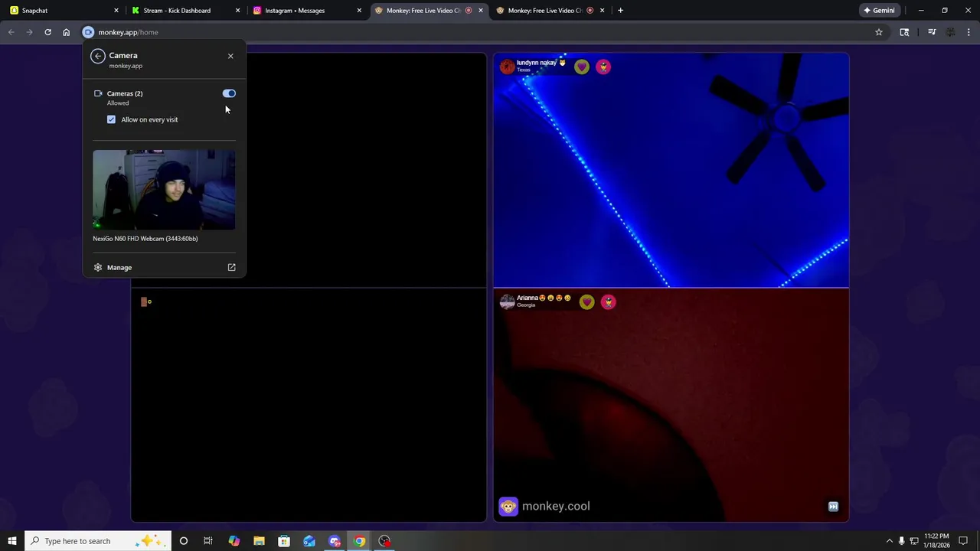Close the Kick Dashboard tab
Viewport: 980px width, 551px height.
237,11
